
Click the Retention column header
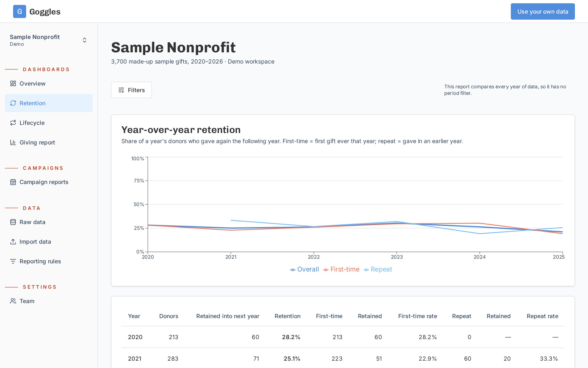click(x=287, y=316)
